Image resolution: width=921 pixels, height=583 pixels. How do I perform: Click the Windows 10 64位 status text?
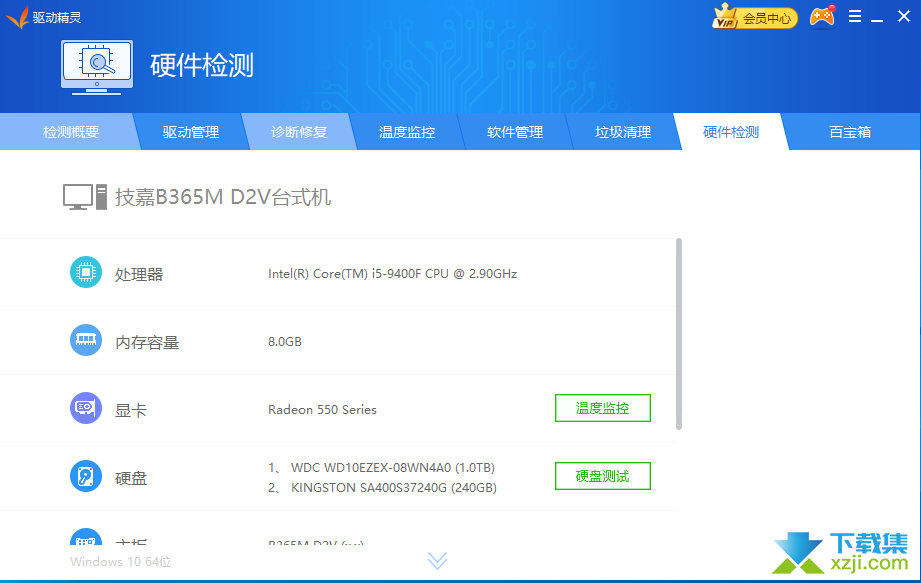(121, 562)
